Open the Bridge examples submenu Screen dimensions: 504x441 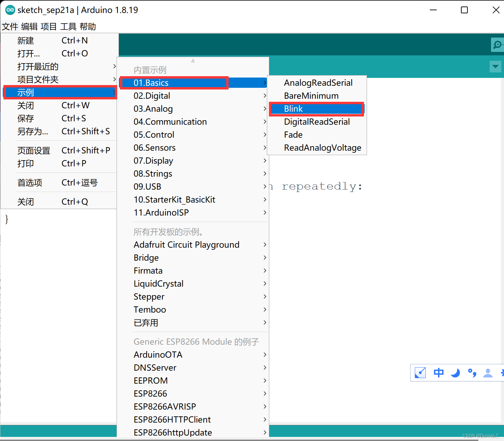193,258
